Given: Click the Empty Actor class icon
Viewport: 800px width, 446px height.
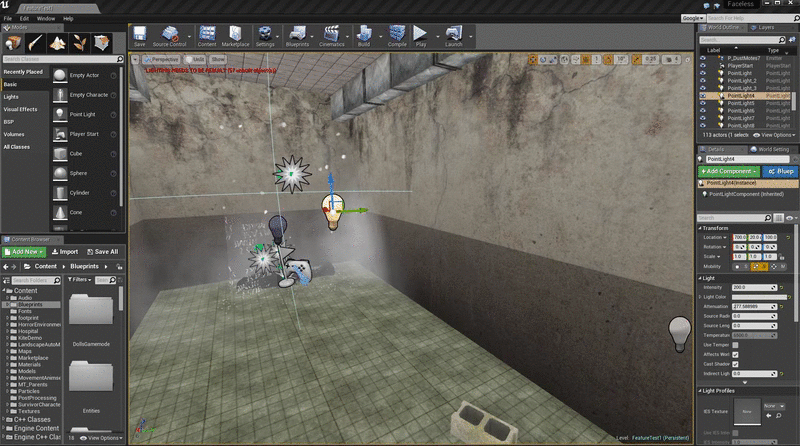Looking at the screenshot, I should (x=60, y=75).
